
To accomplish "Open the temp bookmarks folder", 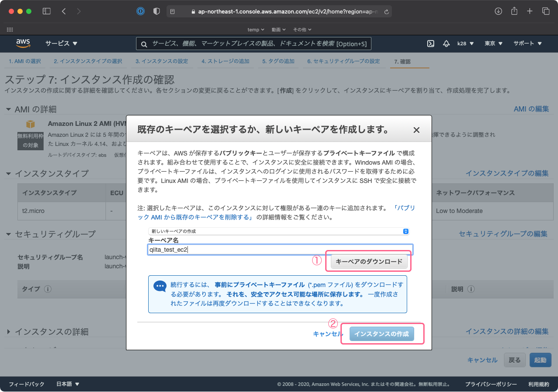I will [256, 30].
